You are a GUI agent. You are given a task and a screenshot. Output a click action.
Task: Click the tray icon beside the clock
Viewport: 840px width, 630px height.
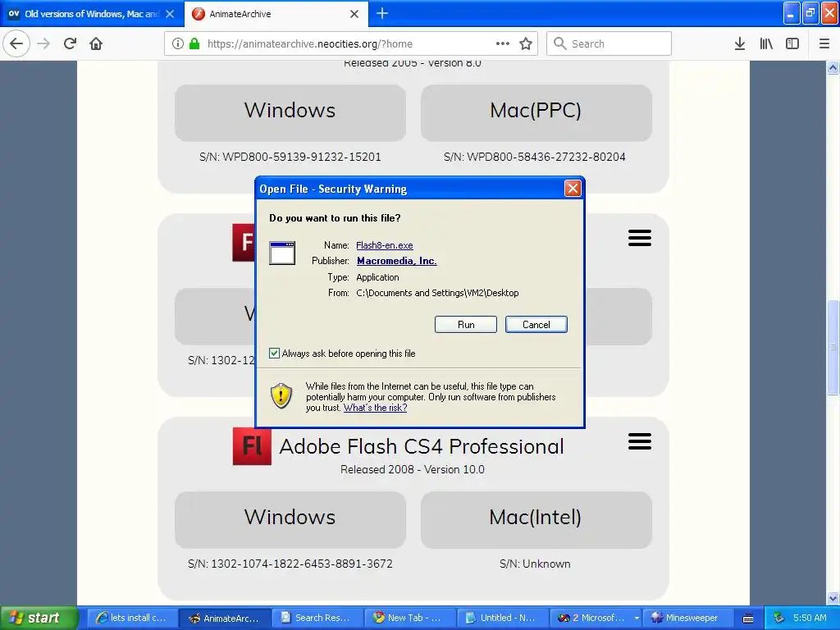[x=779, y=618]
